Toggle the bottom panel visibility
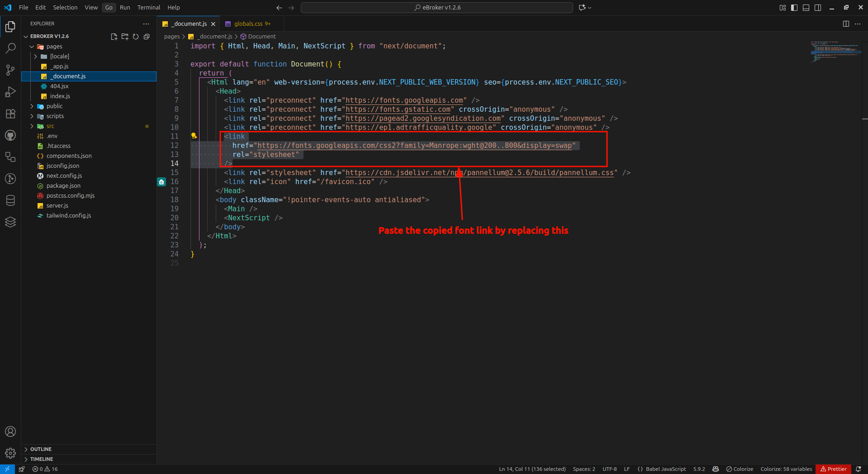 [806, 8]
